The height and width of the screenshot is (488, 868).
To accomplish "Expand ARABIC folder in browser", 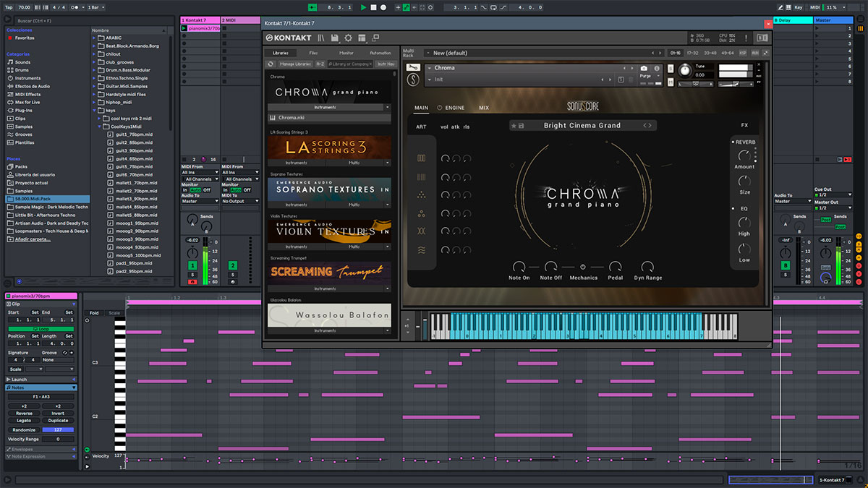I will tap(95, 38).
